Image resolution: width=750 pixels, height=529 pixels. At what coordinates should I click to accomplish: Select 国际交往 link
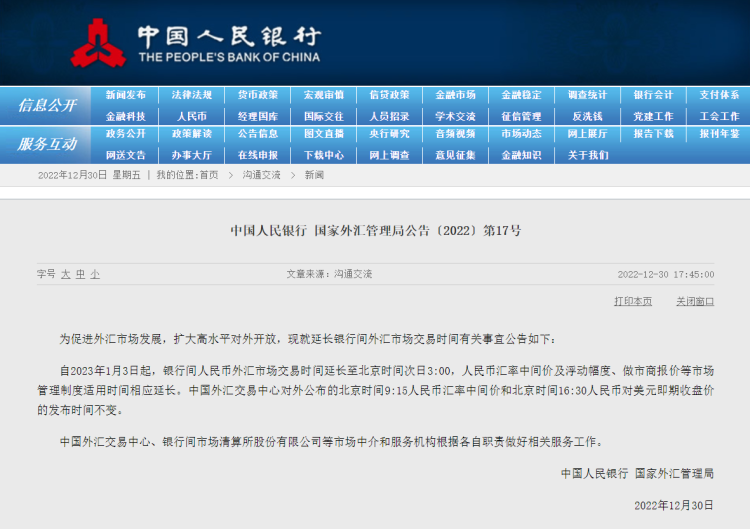[324, 116]
